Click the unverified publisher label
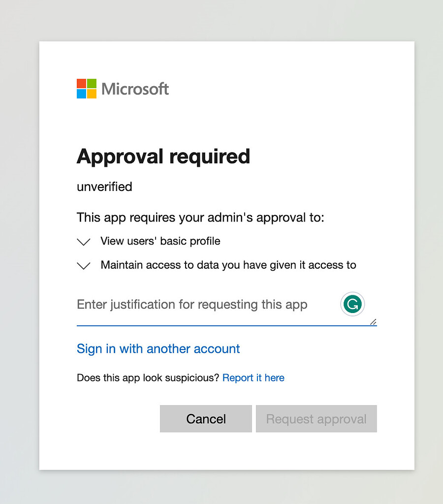The image size is (443, 504). (x=104, y=187)
